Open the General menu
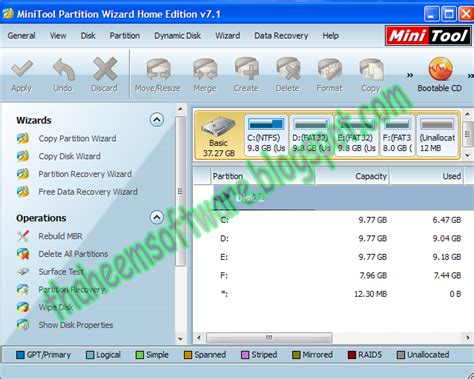This screenshot has width=474, height=379. point(21,36)
